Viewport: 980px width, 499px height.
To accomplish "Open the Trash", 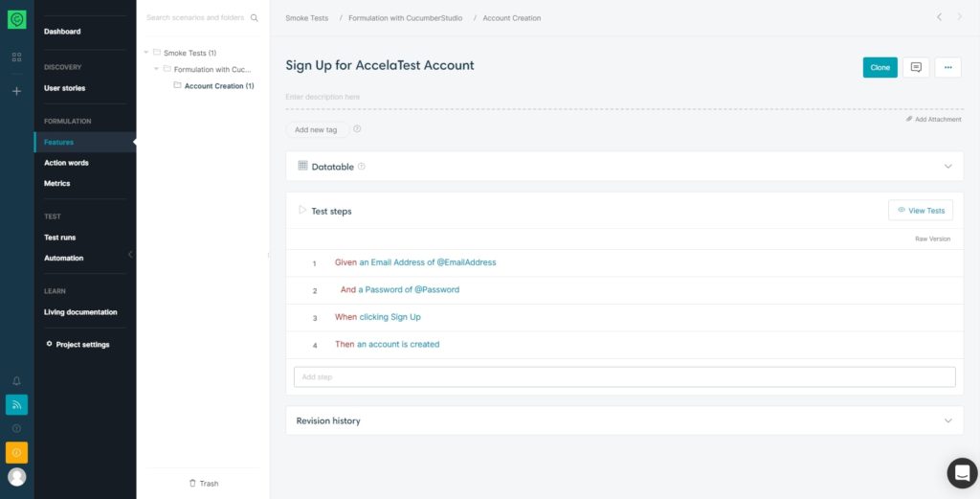I will [x=204, y=484].
